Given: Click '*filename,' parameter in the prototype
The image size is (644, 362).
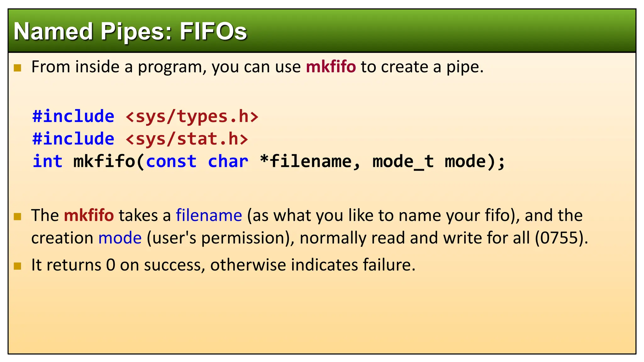Looking at the screenshot, I should click(310, 162).
